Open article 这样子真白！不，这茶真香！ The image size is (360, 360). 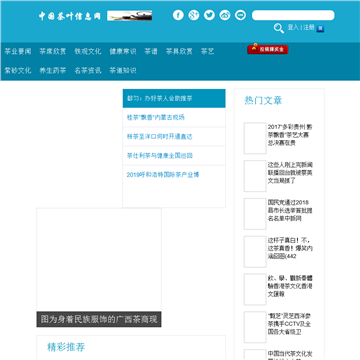tap(290, 248)
